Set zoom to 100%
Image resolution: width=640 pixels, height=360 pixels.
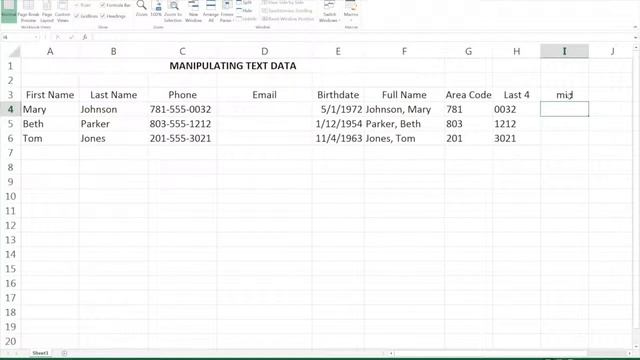click(156, 9)
